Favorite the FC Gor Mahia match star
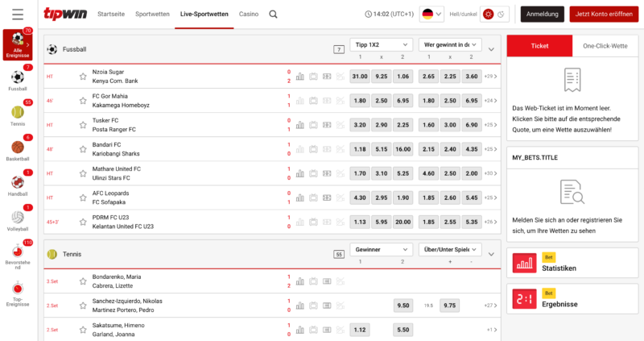 (82, 101)
